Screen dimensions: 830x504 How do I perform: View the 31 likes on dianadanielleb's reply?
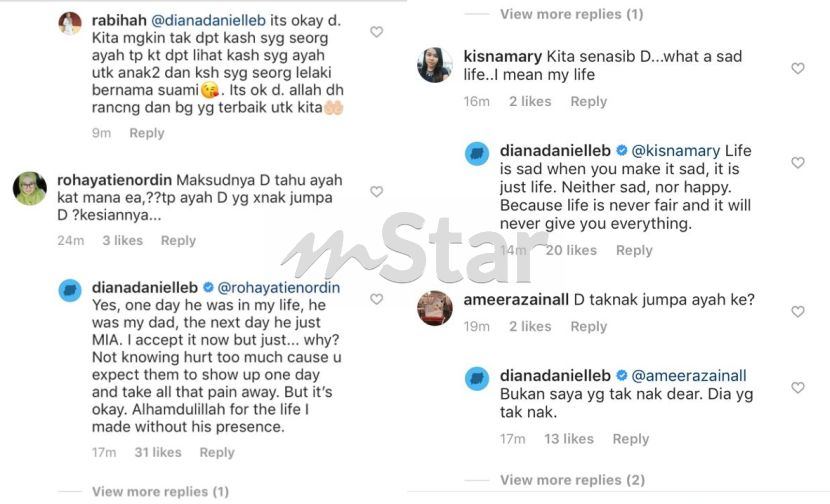point(158,453)
